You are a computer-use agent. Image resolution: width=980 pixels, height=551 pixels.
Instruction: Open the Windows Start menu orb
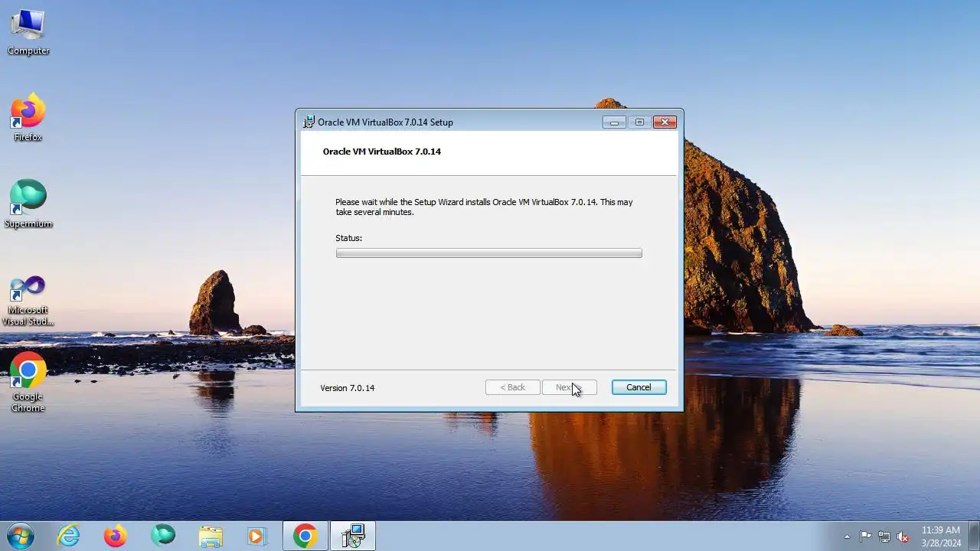pyautogui.click(x=20, y=536)
